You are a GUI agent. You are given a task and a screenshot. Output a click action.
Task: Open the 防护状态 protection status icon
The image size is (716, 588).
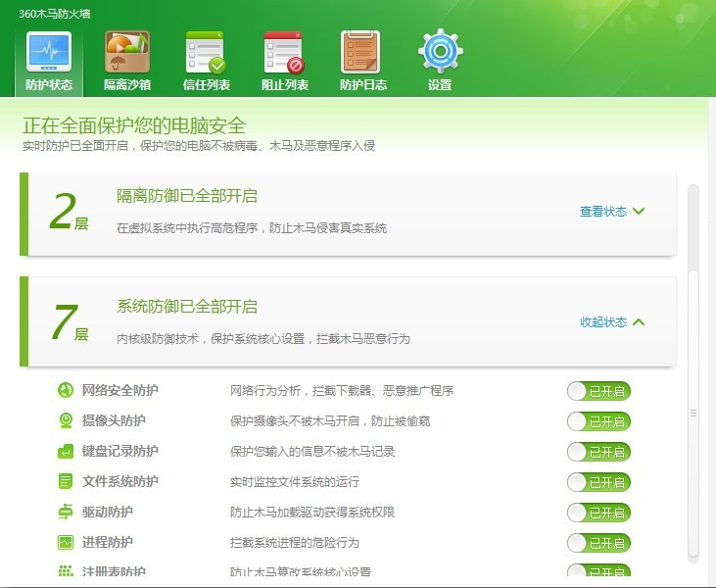(x=48, y=52)
